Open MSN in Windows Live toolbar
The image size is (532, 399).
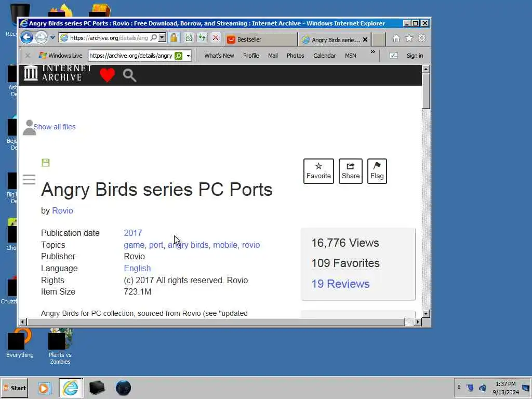[351, 56]
